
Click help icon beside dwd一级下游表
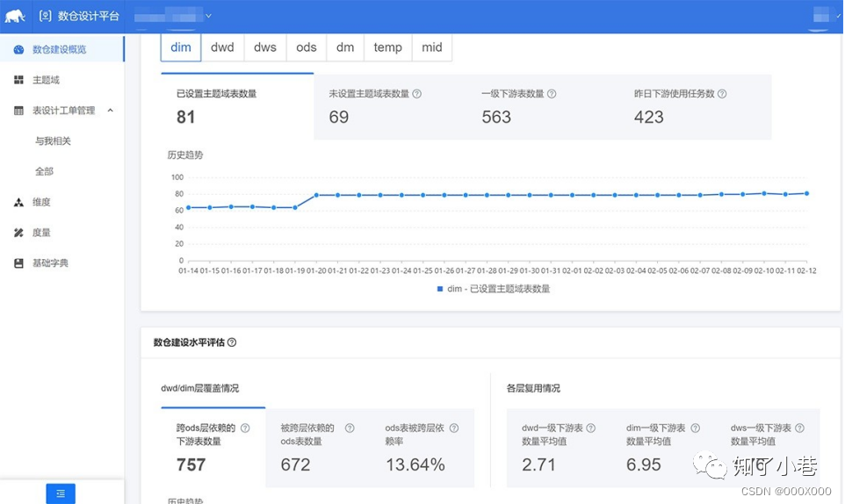[590, 428]
